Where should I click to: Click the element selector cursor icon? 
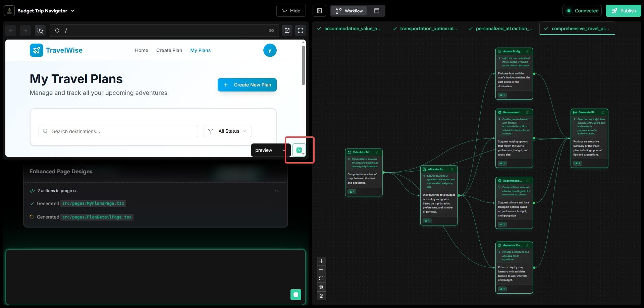[40, 30]
